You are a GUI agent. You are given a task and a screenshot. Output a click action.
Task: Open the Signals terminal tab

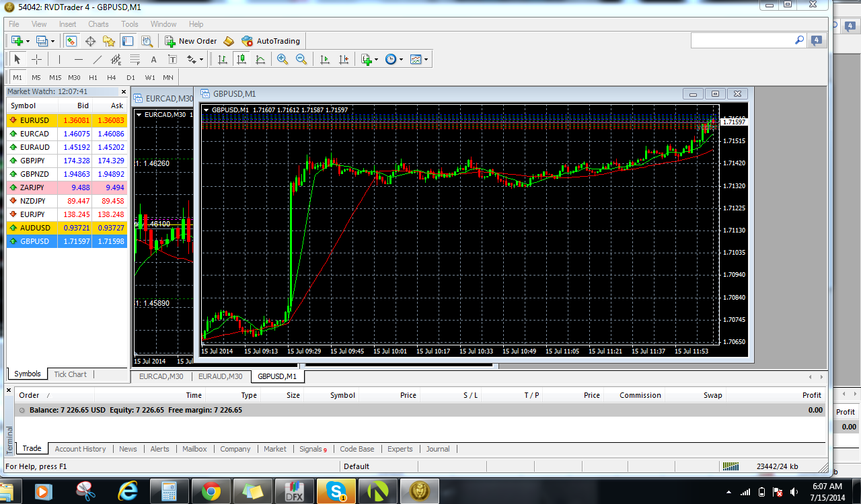(x=313, y=449)
